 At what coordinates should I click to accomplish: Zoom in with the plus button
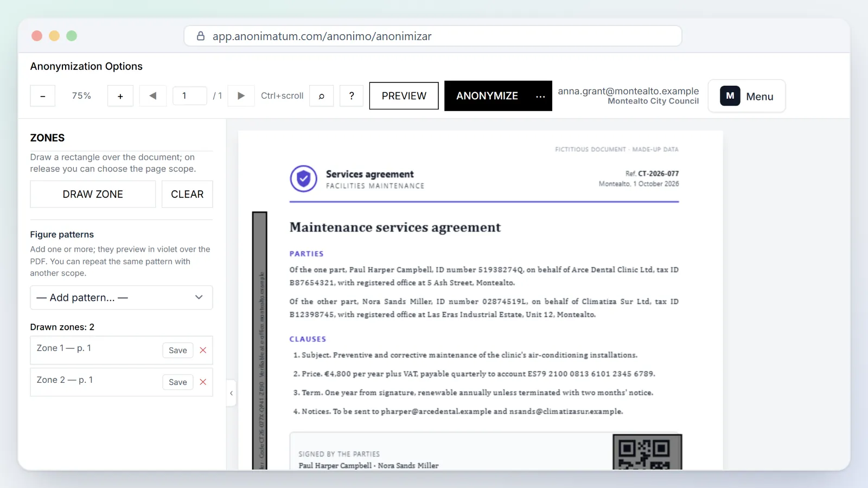(x=120, y=96)
